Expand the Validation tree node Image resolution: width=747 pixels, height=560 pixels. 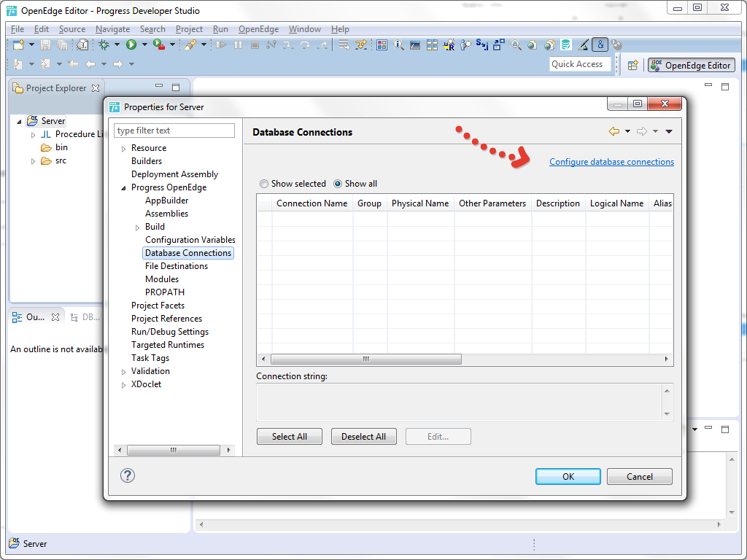[x=123, y=372]
